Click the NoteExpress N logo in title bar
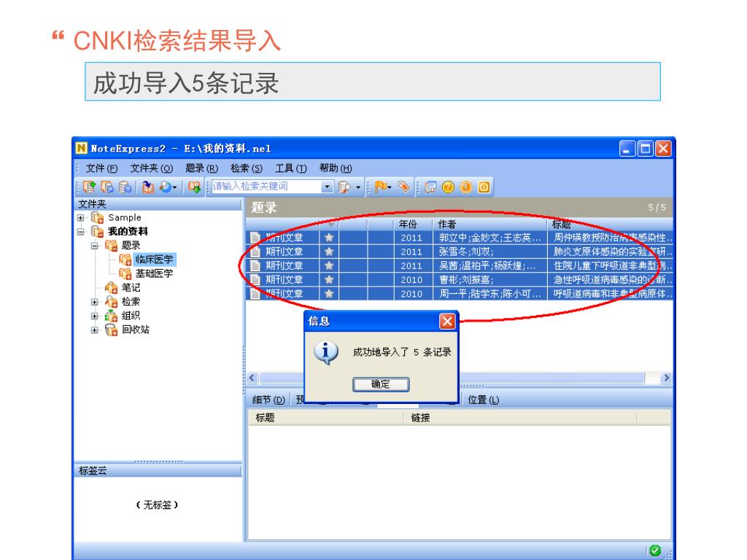 click(82, 148)
